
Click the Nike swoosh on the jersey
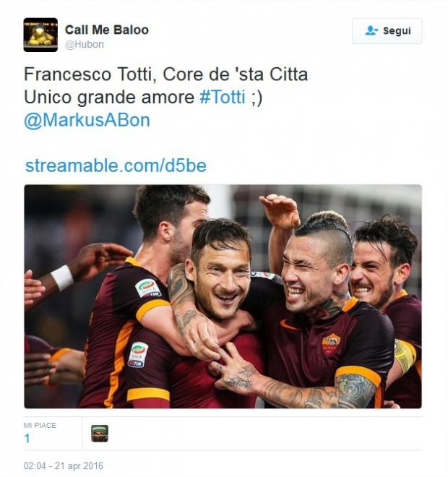pos(288,325)
